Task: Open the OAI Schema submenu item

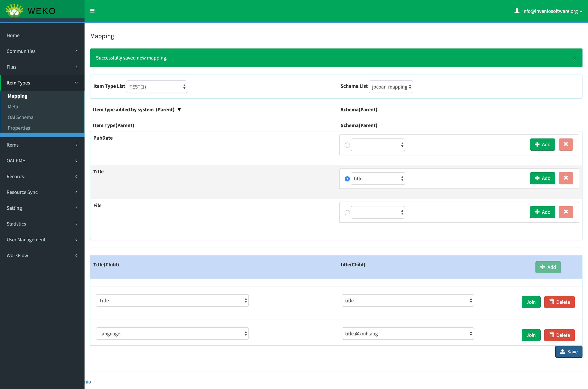Action: 20,117
